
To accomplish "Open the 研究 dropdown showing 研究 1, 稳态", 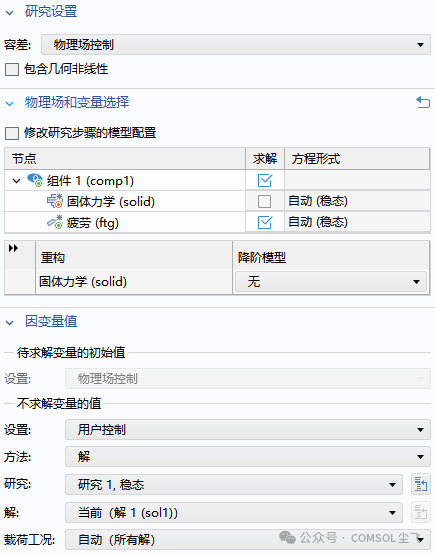I will (234, 484).
